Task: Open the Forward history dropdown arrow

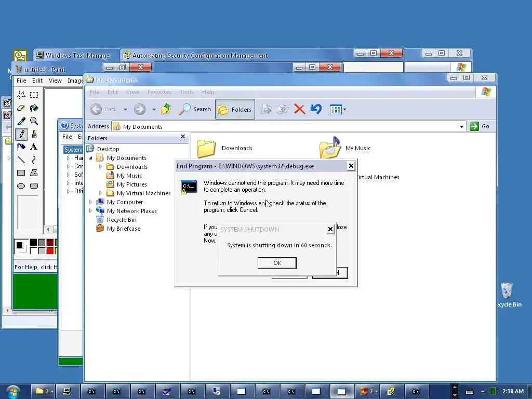Action: point(154,109)
